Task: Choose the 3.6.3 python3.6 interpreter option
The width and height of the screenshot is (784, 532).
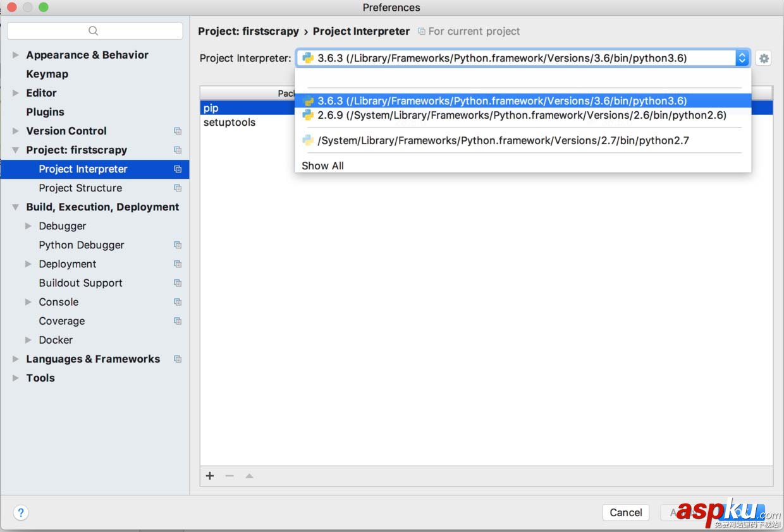Action: pos(523,101)
